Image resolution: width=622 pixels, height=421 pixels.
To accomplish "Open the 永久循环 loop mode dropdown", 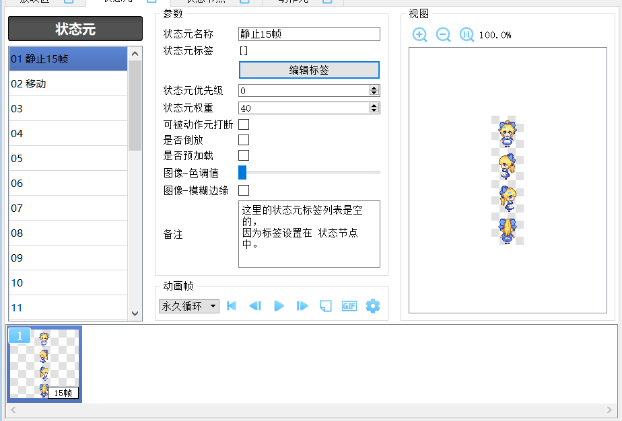I will pyautogui.click(x=189, y=306).
